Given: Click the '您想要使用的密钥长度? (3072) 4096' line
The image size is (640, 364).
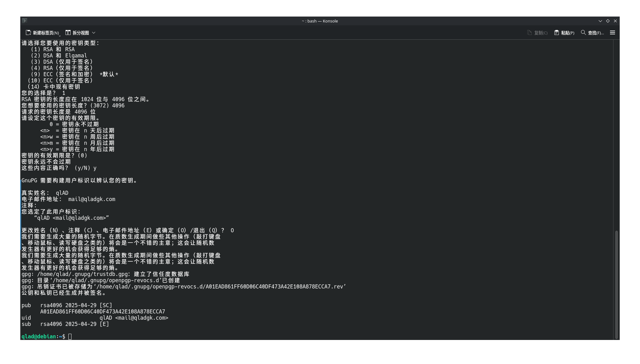Looking at the screenshot, I should click(73, 106).
